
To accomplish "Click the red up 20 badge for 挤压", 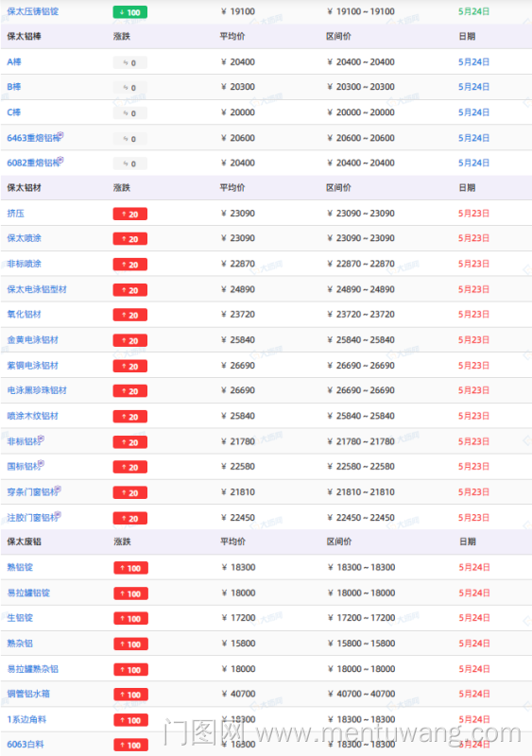I will click(x=130, y=215).
